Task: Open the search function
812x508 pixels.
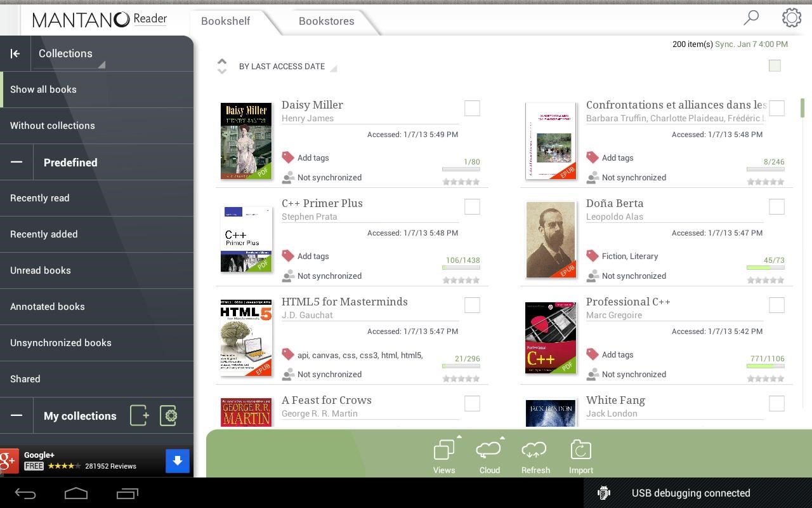Action: [751, 18]
